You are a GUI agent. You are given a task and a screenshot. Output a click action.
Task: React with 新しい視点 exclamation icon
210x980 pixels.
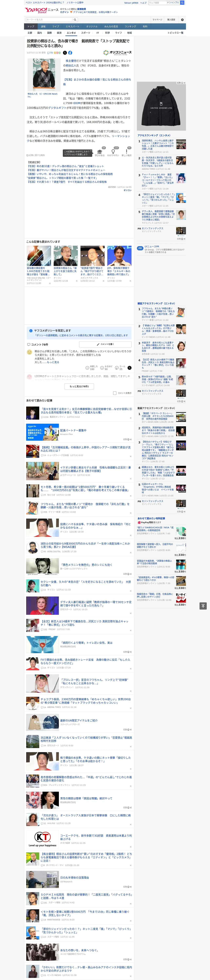point(127,152)
